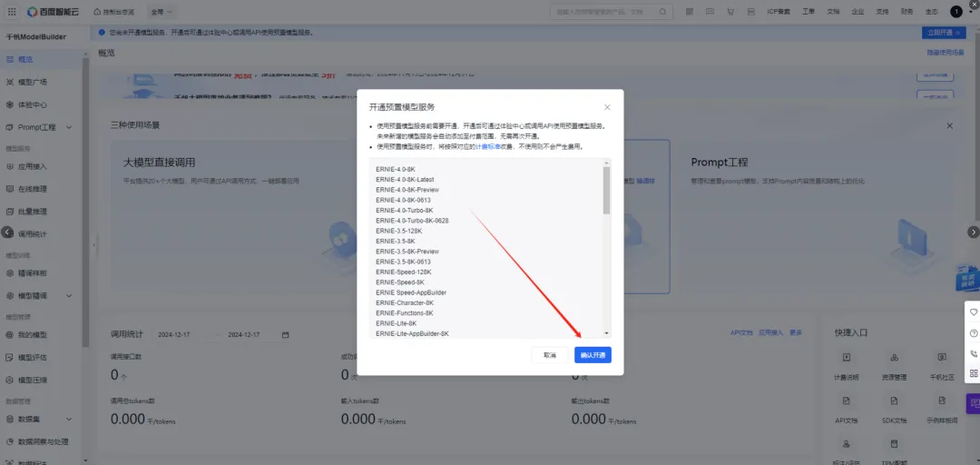This screenshot has width=980, height=465.
Task: Open the user avatar account menu
Action: click(955, 12)
